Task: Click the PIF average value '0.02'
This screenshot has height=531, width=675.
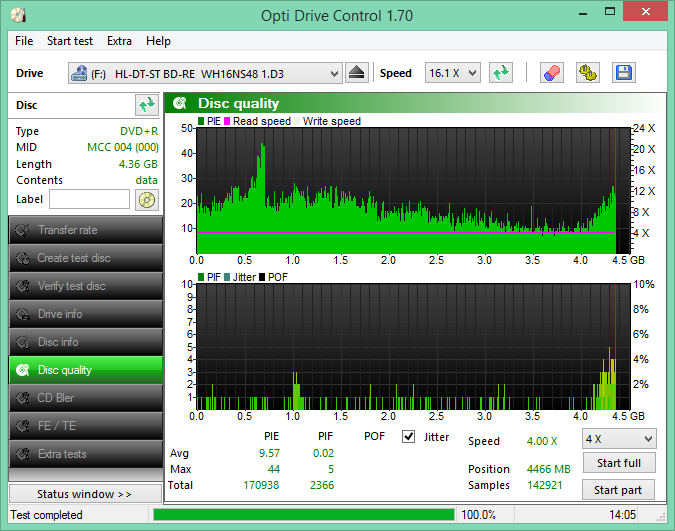Action: (x=323, y=453)
